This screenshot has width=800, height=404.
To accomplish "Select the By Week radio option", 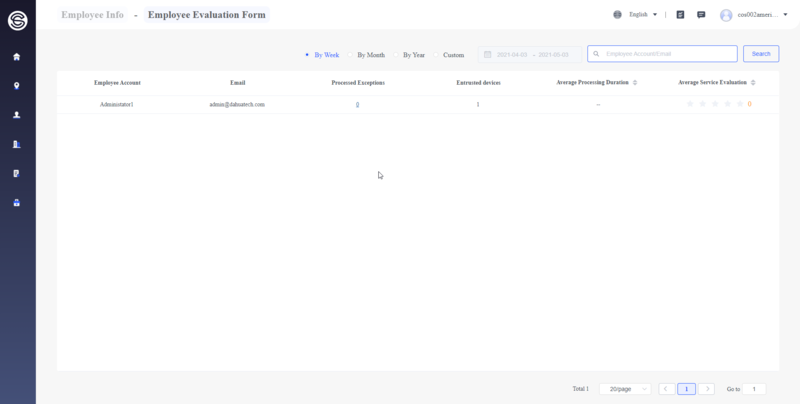I will tap(322, 55).
